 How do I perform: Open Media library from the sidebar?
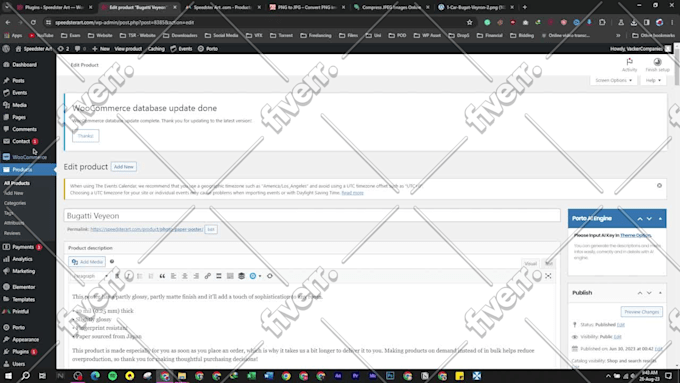20,105
